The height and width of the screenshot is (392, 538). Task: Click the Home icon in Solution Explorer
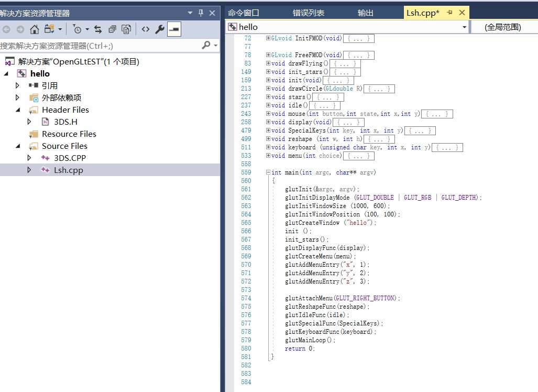coord(35,29)
